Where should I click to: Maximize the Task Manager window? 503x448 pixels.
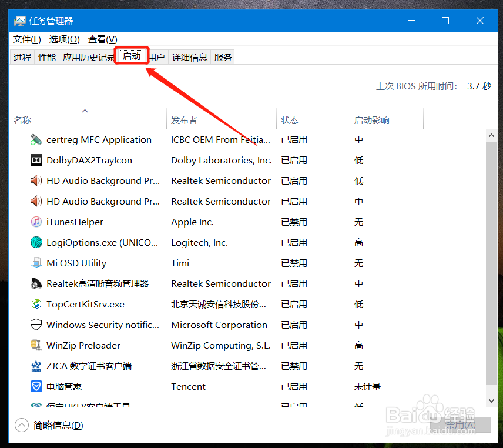[x=445, y=21]
